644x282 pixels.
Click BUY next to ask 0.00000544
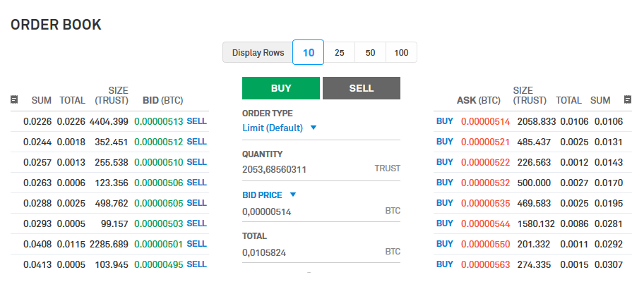[445, 223]
